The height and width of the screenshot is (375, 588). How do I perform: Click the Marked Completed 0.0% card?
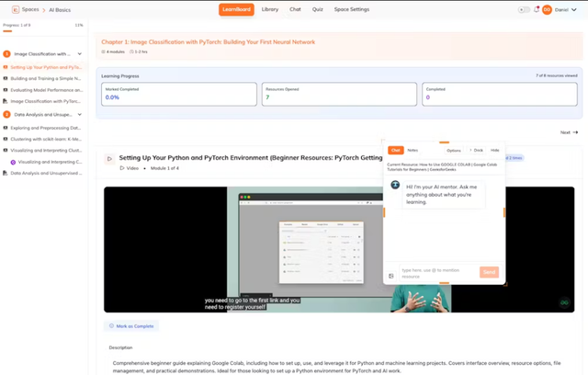pyautogui.click(x=179, y=94)
